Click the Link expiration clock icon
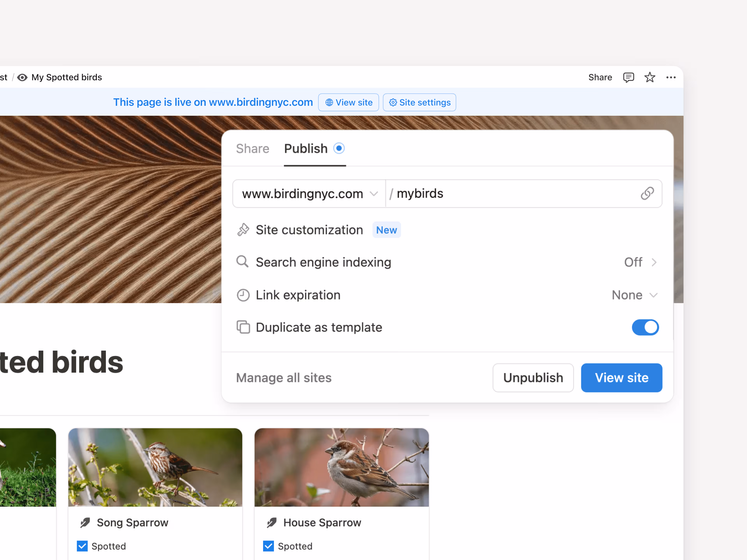 243,295
